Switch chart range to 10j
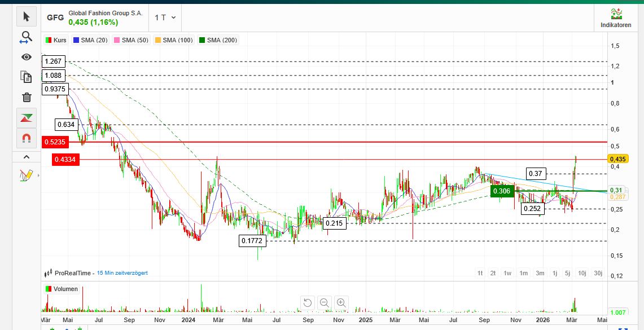This screenshot has height=330, width=644. tap(582, 274)
